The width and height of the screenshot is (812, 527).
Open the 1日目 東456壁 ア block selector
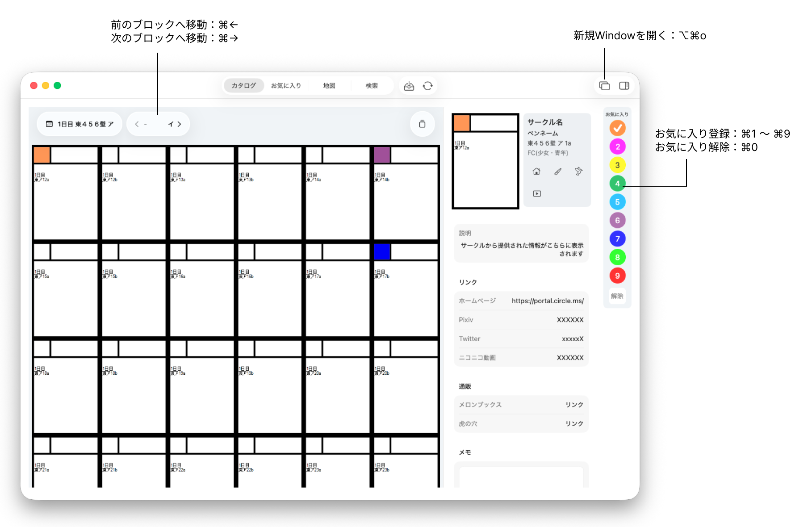coord(80,124)
